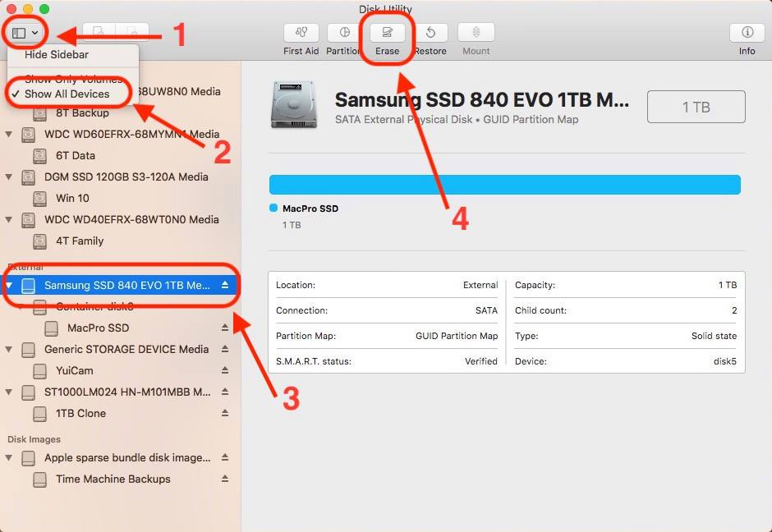Select Apple sparse bundle disk image
The width and height of the screenshot is (772, 532).
click(127, 457)
